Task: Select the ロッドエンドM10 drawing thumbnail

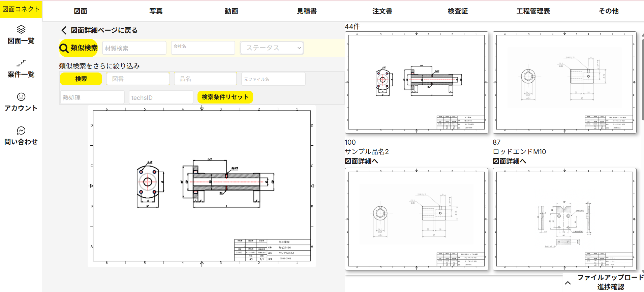Action: pyautogui.click(x=564, y=83)
